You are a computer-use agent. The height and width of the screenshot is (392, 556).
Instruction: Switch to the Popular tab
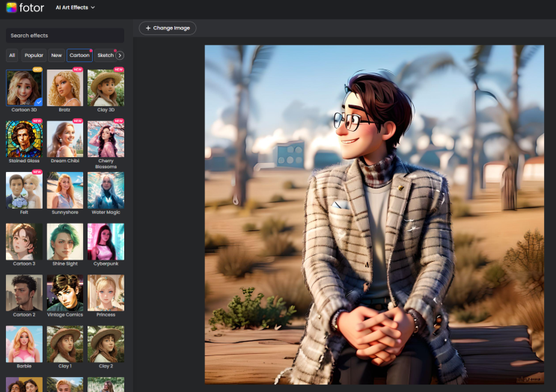point(34,55)
